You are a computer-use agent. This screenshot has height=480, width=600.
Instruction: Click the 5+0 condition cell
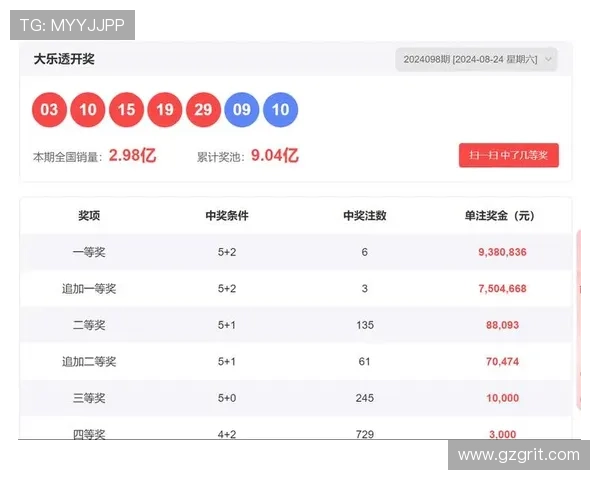click(227, 398)
